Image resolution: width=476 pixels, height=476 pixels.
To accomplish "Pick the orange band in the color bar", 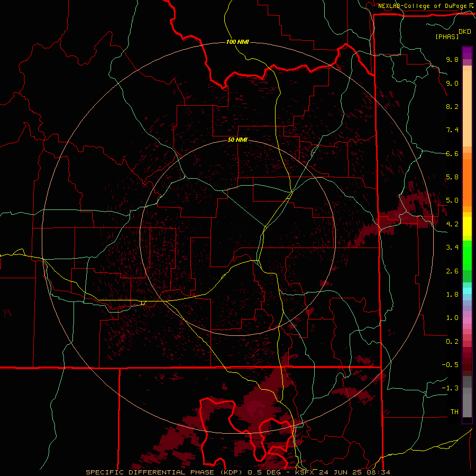I will click(x=467, y=183).
